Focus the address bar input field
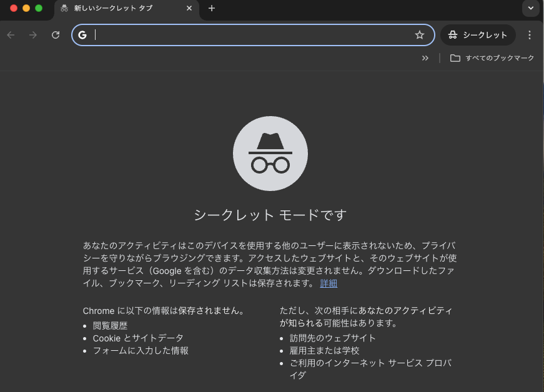Image resolution: width=544 pixels, height=392 pixels. coord(254,35)
